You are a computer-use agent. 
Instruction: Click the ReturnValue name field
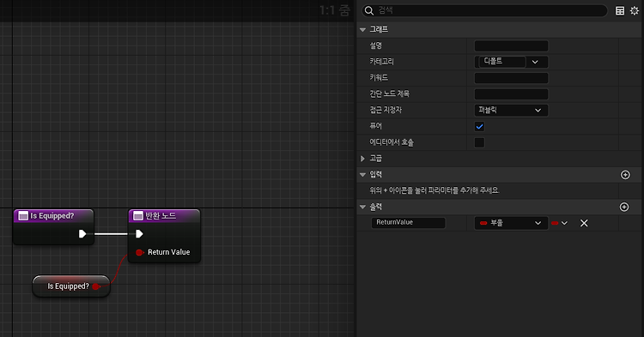(408, 223)
